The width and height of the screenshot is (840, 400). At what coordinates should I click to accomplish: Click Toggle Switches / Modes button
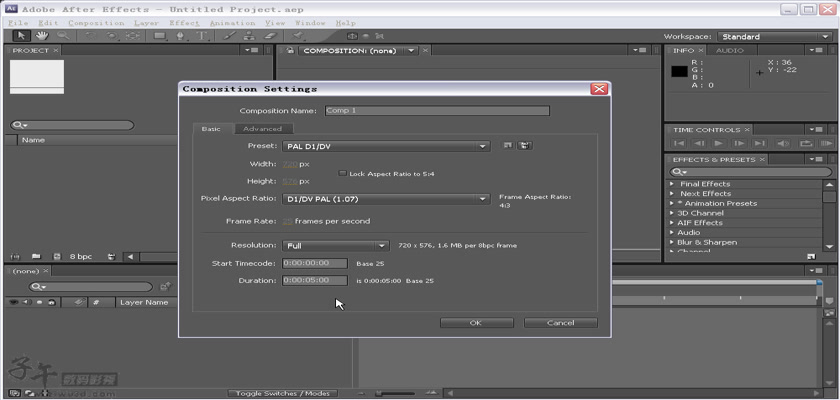[x=283, y=393]
